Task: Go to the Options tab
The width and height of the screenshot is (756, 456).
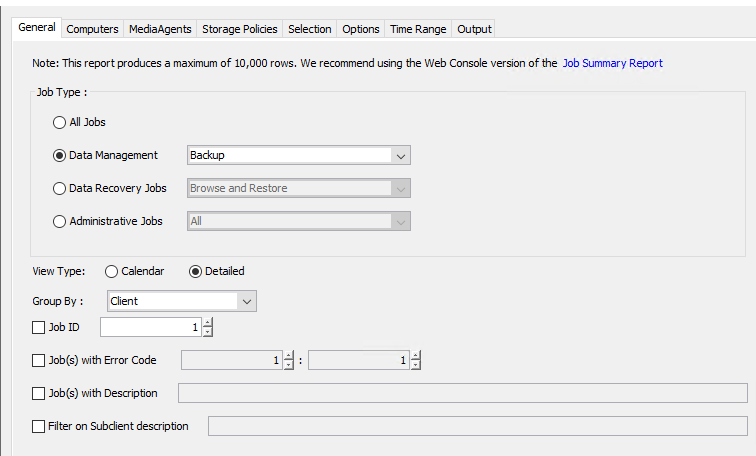Action: (x=361, y=29)
